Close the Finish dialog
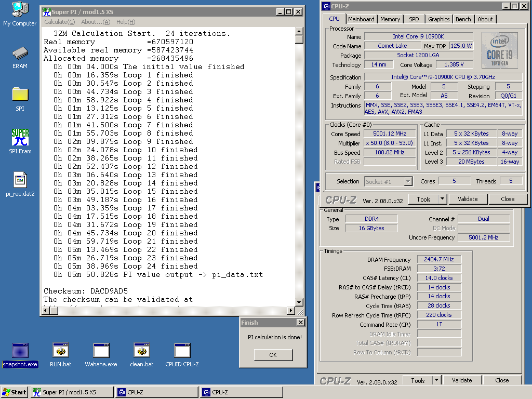 pyautogui.click(x=301, y=323)
